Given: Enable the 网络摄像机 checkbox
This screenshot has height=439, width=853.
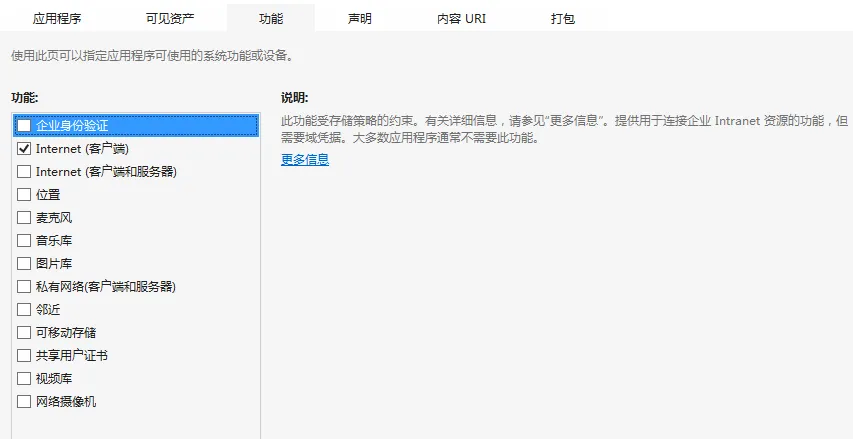Looking at the screenshot, I should click(x=24, y=402).
